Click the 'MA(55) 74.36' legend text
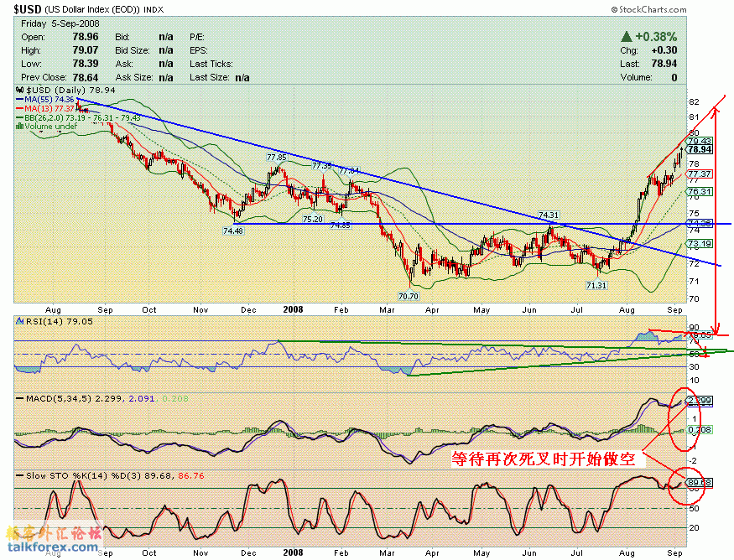The height and width of the screenshot is (560, 734). coord(49,100)
